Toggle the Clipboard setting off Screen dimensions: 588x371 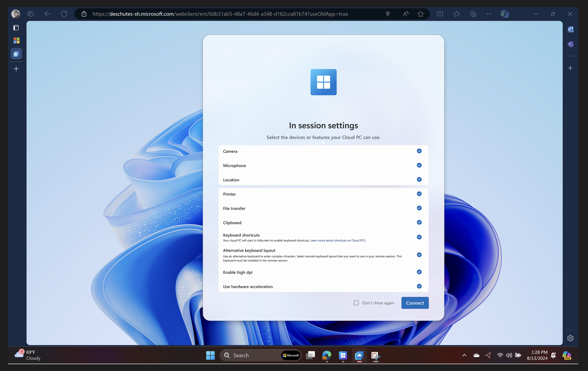[x=419, y=222]
